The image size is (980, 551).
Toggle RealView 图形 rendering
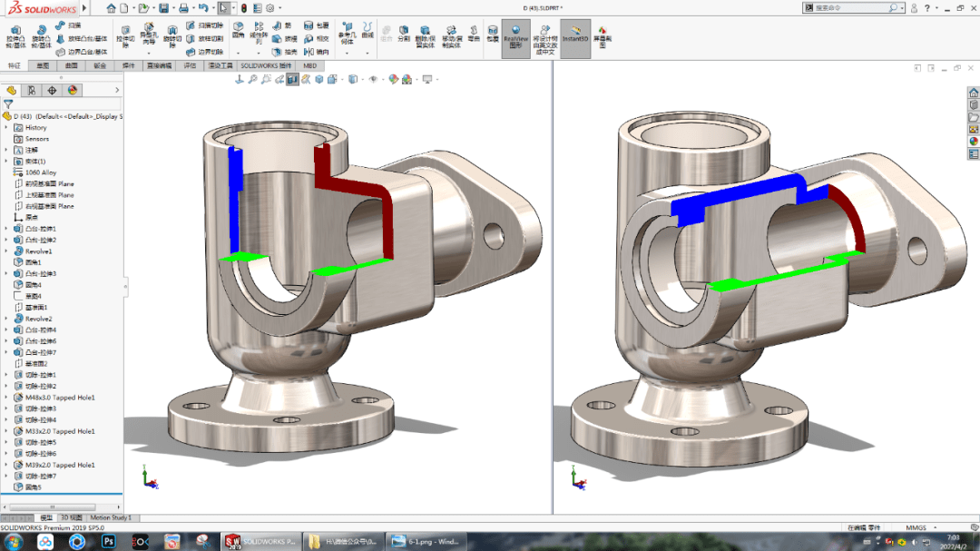pos(514,34)
